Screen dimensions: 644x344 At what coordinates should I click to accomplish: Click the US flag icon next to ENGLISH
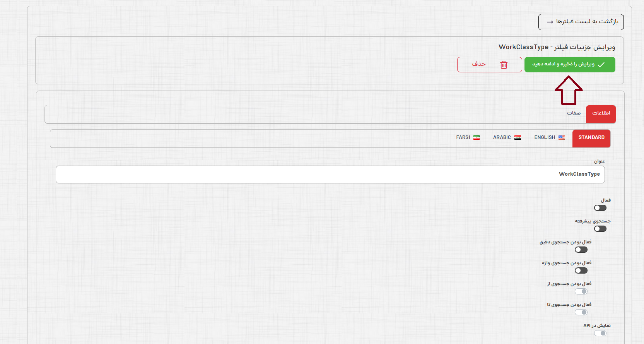tap(562, 137)
